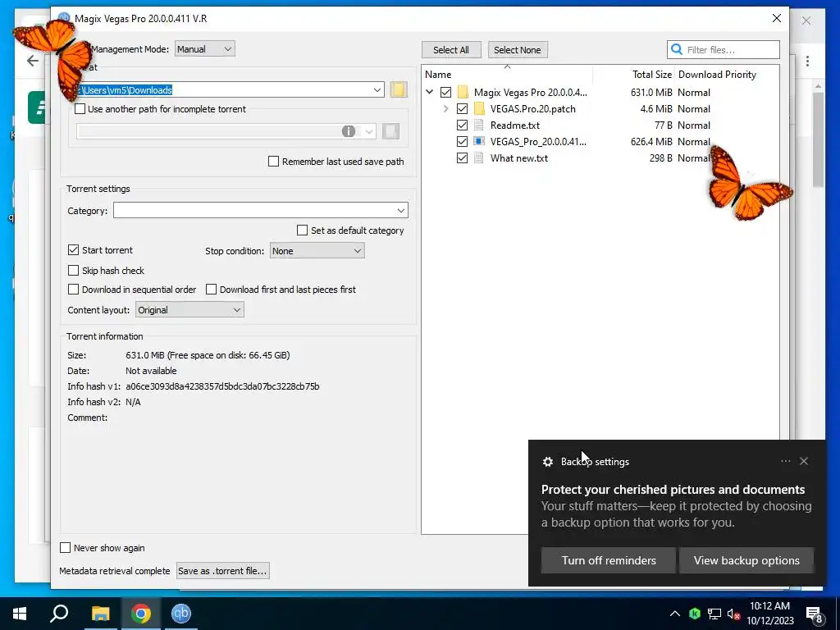Uncheck the Magix Vegas Pro root folder checkbox
The image size is (840, 630).
tap(445, 92)
